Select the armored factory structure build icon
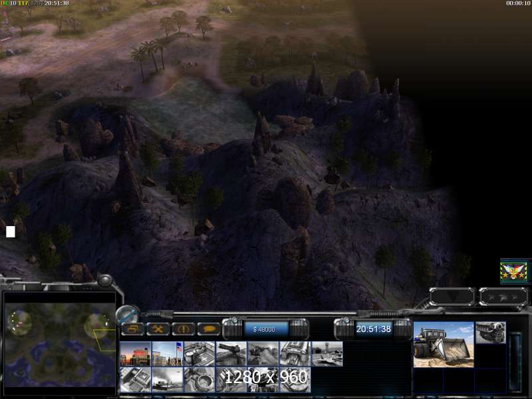This screenshot has height=399, width=532. pyautogui.click(x=295, y=354)
